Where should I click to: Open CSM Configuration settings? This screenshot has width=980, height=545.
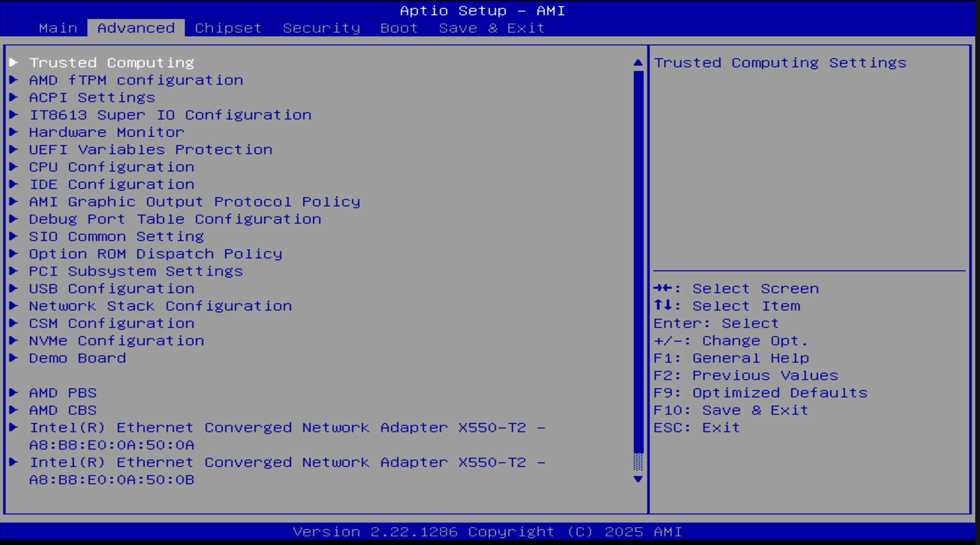click(111, 324)
